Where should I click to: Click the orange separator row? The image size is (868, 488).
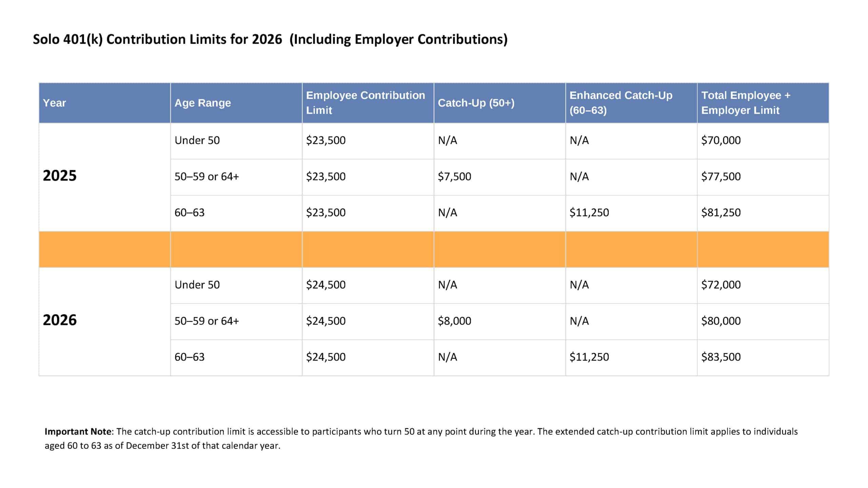[434, 249]
